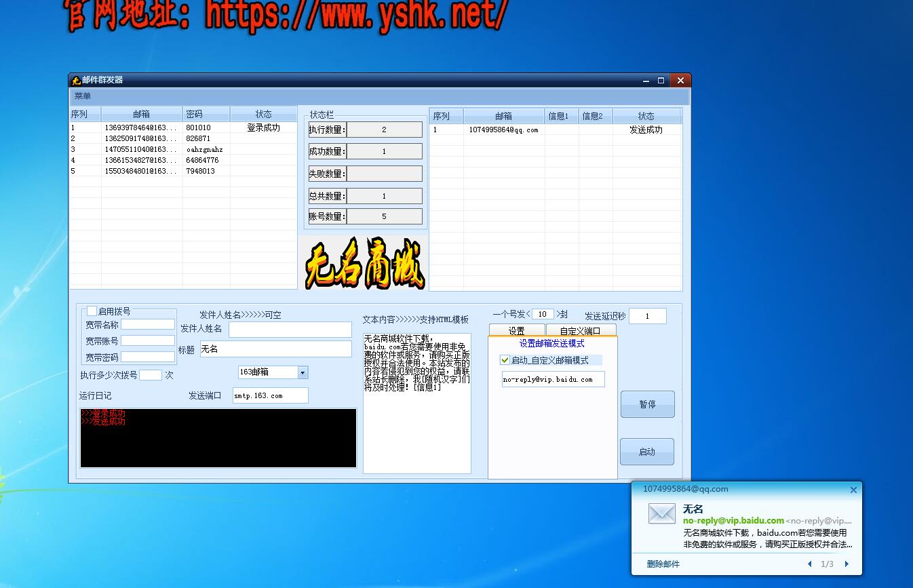Click the empty 失败数量 value box
The height and width of the screenshot is (588, 913).
(384, 174)
